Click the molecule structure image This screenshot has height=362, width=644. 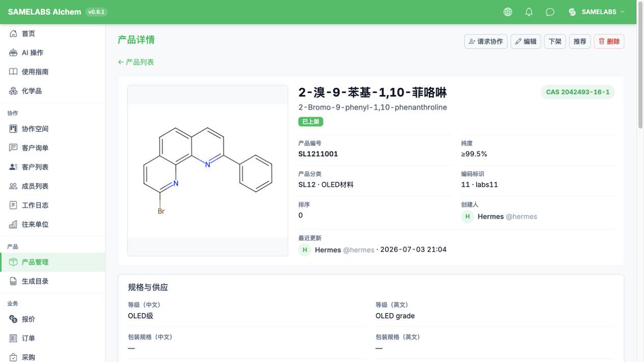coord(208,171)
